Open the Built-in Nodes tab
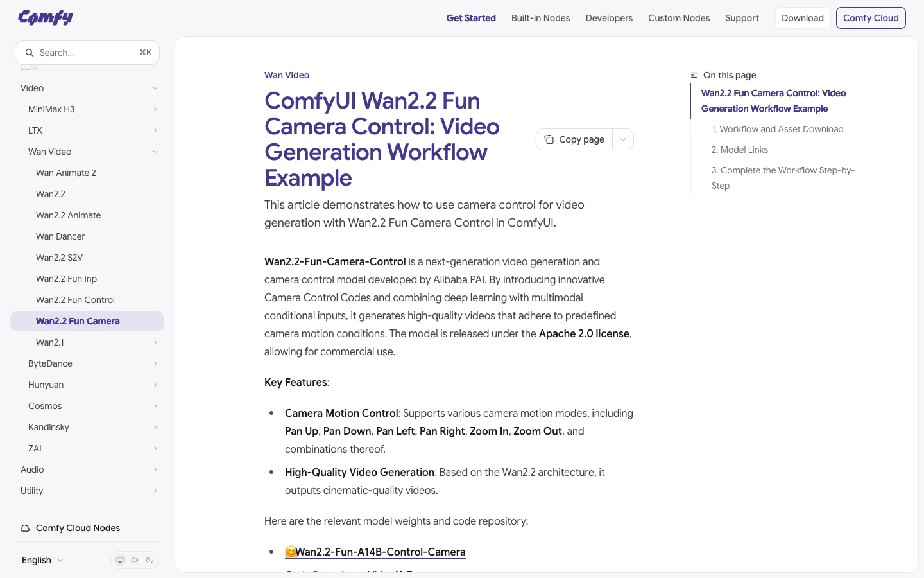The height and width of the screenshot is (578, 924). (541, 18)
